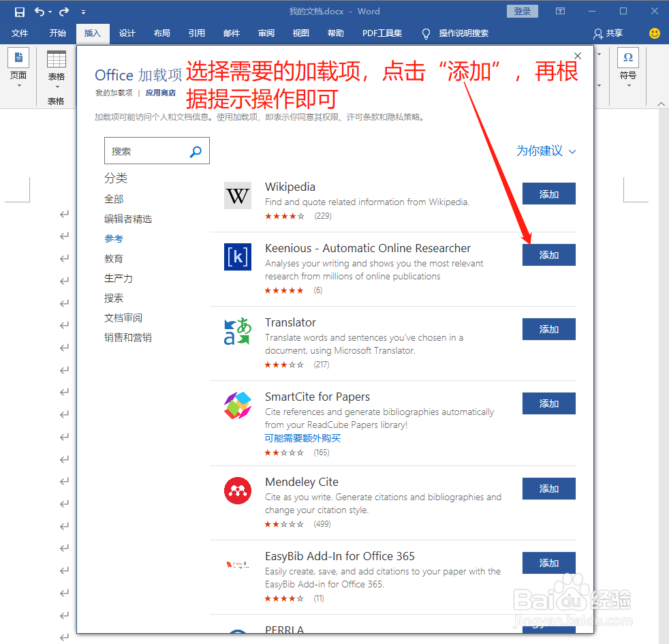The width and height of the screenshot is (669, 644).
Task: Click the Undo arrow icon
Action: (x=41, y=11)
